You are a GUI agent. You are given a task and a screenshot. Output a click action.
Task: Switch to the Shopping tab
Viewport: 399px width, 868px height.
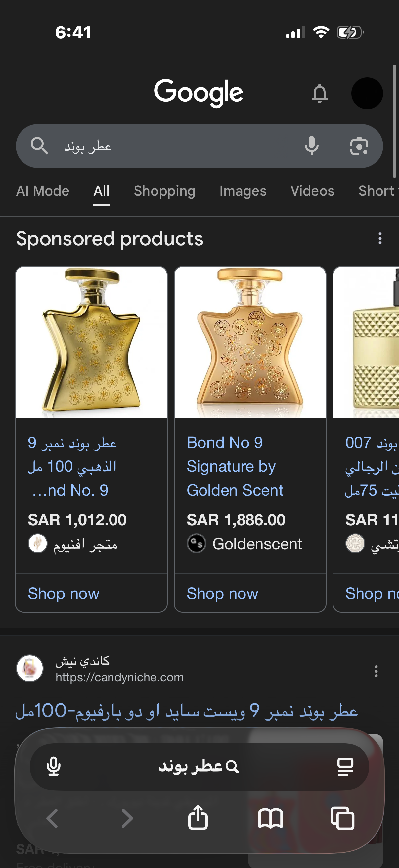164,191
